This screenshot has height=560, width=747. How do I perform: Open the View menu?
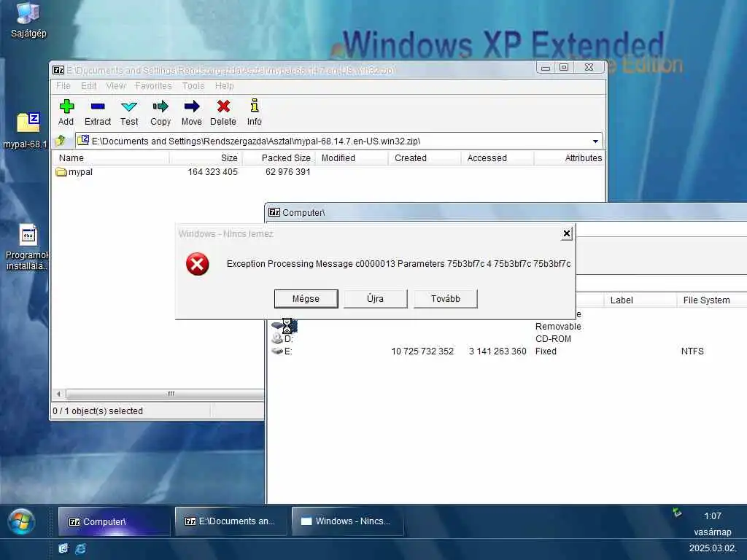point(116,86)
